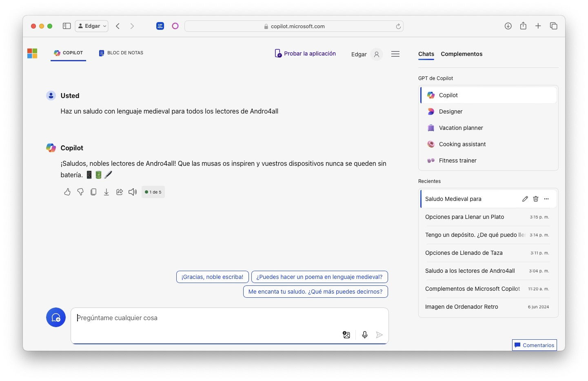This screenshot has height=381, width=588.
Task: Toggle the Safari sidebar
Action: [67, 26]
